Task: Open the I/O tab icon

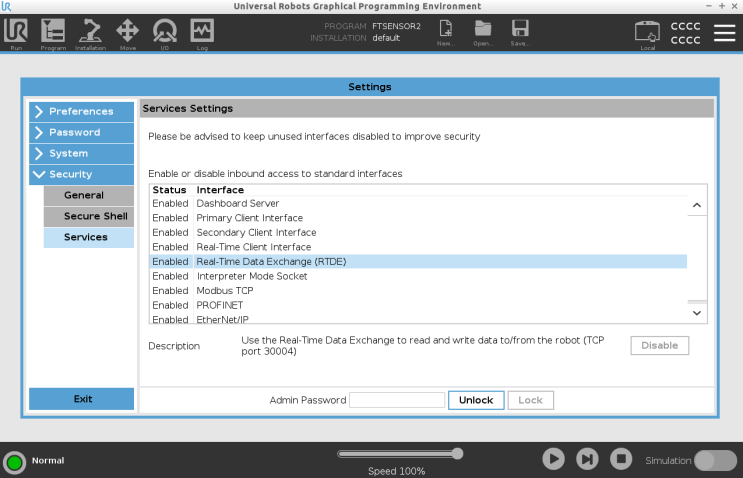Action: click(x=164, y=33)
